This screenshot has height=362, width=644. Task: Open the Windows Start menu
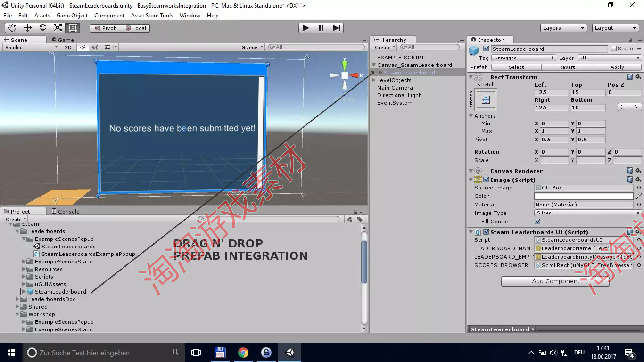11,353
